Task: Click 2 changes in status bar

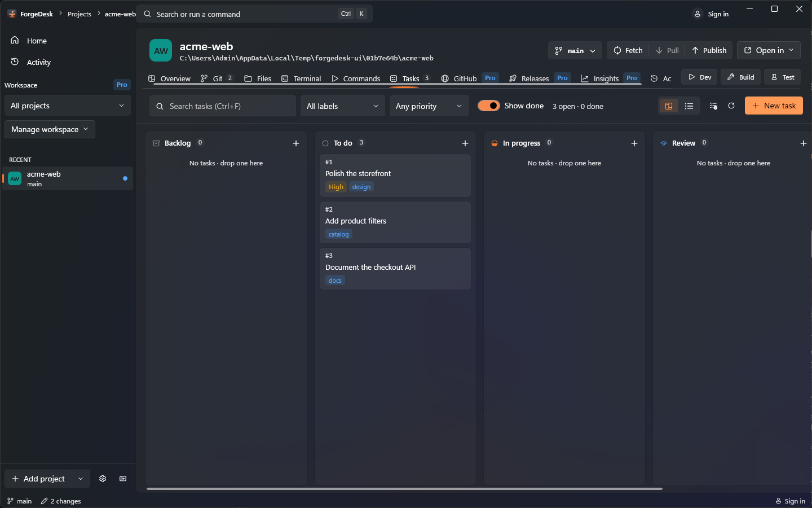Action: tap(61, 501)
